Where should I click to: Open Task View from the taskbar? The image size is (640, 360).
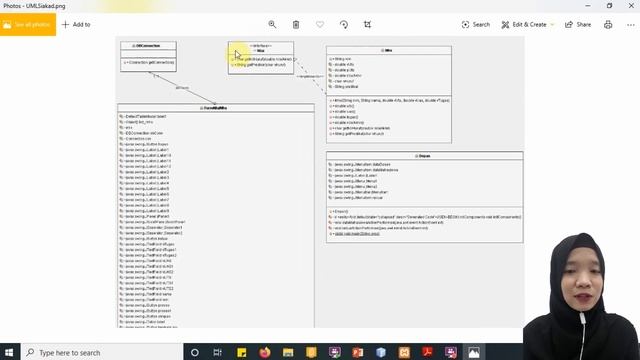[218, 352]
